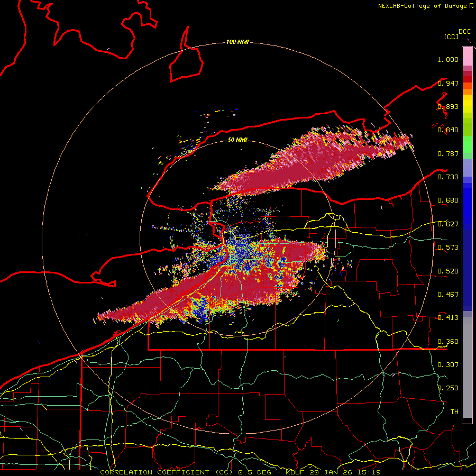Pick the gray segment of the color bar
476x476 pixels.
[x=467, y=368]
